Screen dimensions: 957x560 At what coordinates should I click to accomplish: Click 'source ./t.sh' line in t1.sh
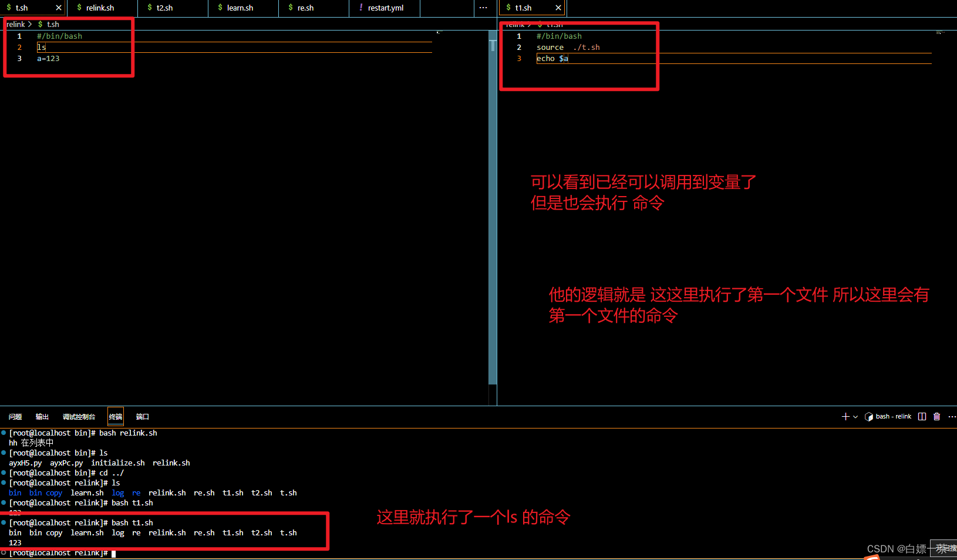[568, 48]
